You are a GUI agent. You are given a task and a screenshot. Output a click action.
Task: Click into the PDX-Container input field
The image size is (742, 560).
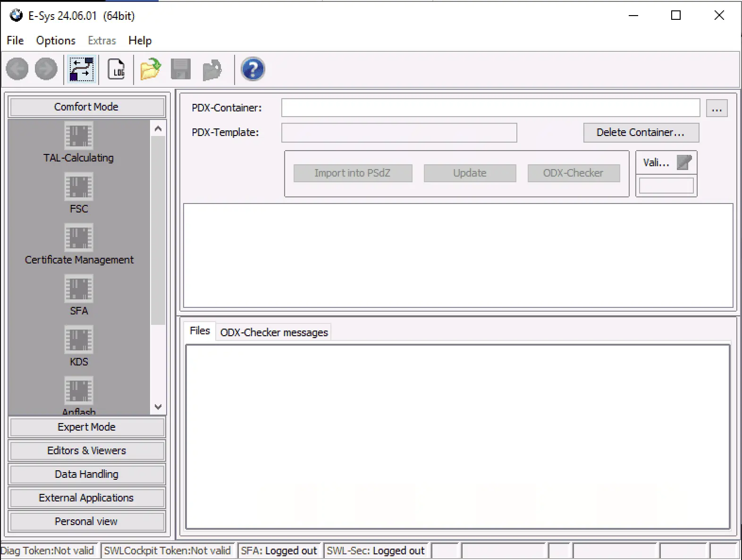(490, 108)
